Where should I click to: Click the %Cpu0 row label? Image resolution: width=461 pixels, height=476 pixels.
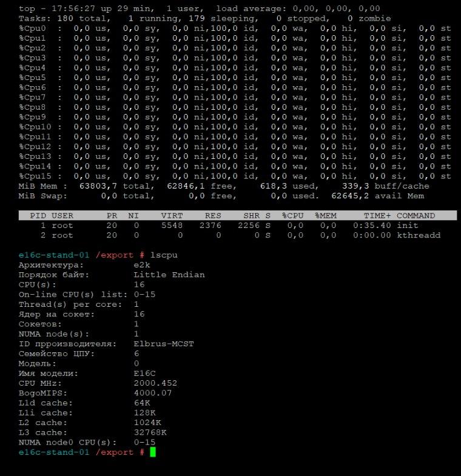tap(32, 28)
